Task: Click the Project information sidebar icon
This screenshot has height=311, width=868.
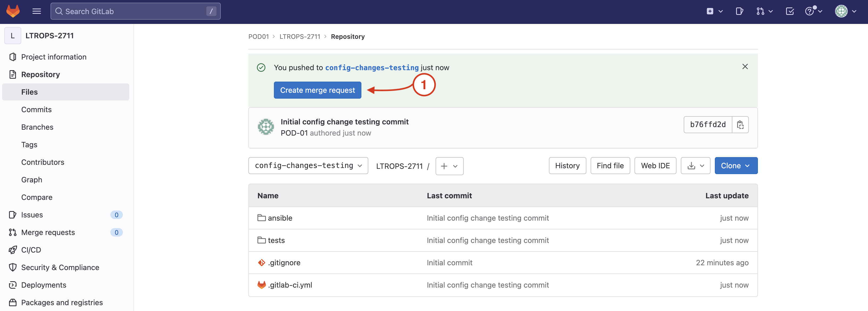Action: pyautogui.click(x=13, y=57)
